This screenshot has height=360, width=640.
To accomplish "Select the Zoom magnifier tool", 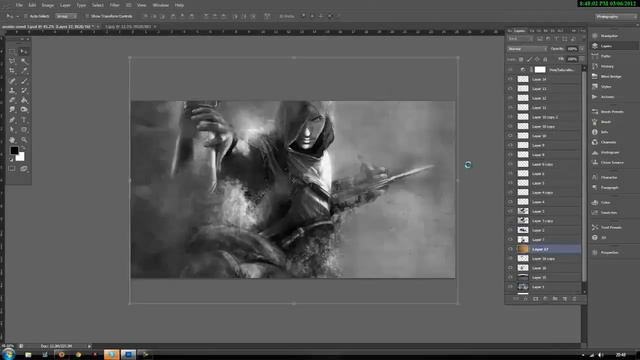I will pos(24,140).
